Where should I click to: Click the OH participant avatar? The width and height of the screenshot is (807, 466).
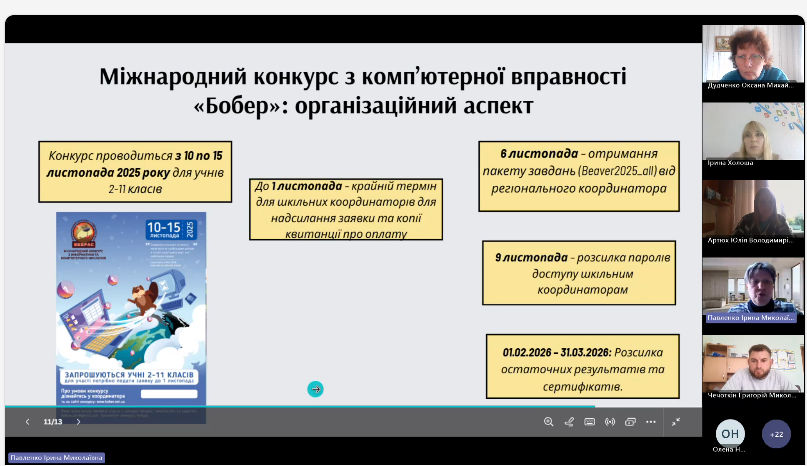730,434
